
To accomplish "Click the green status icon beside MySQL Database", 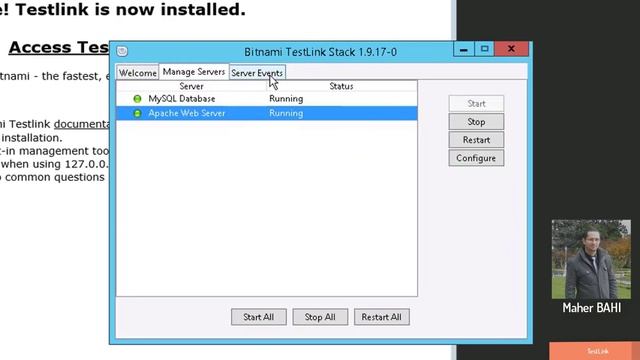I will click(137, 99).
